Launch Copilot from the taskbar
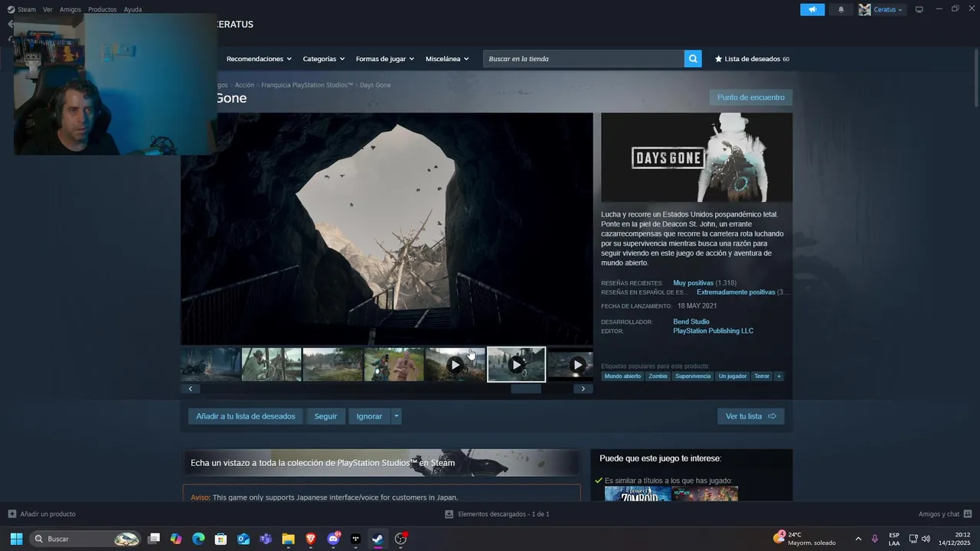This screenshot has width=980, height=551. pos(176,539)
